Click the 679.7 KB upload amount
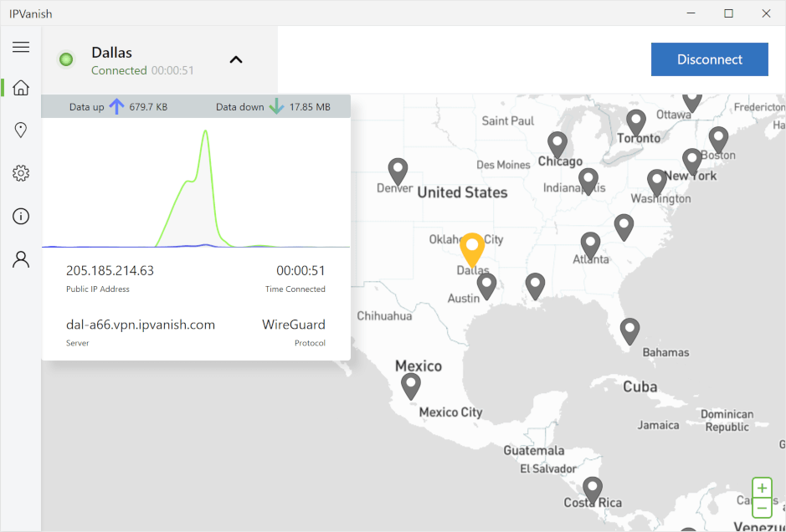 pos(148,107)
